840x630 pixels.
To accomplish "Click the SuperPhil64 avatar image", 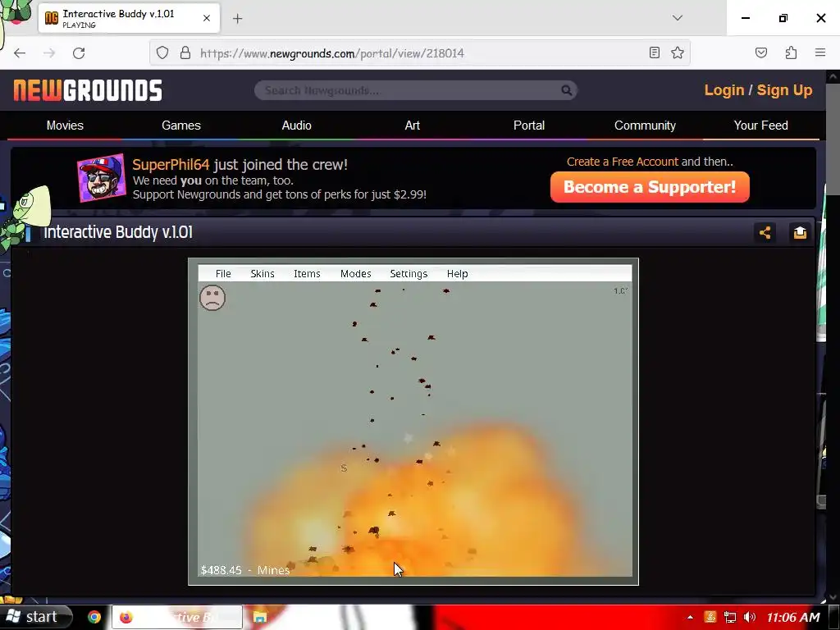I will point(101,178).
